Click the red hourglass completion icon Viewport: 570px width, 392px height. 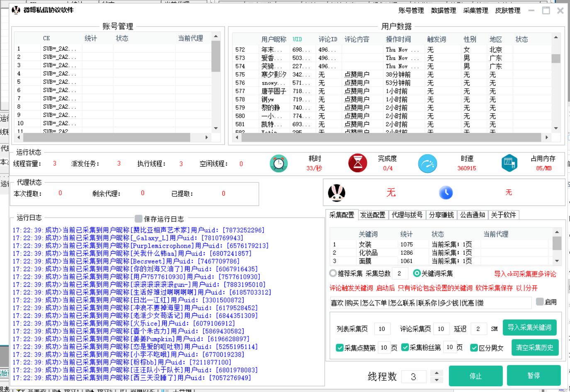[x=358, y=163]
